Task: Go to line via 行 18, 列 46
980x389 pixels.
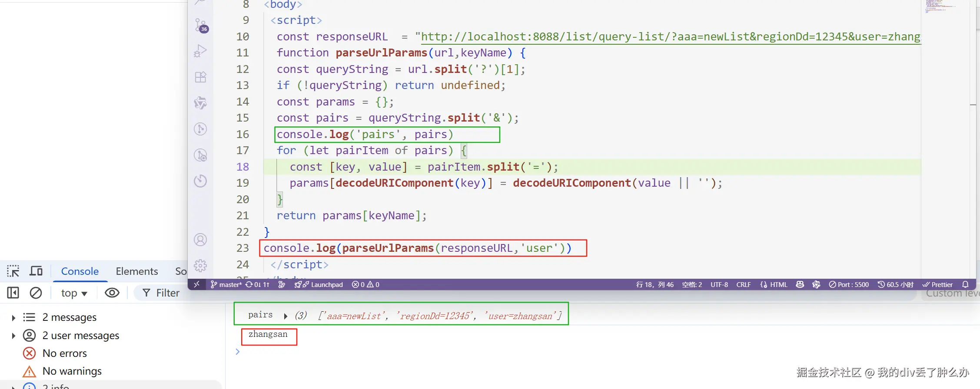Action: point(654,284)
